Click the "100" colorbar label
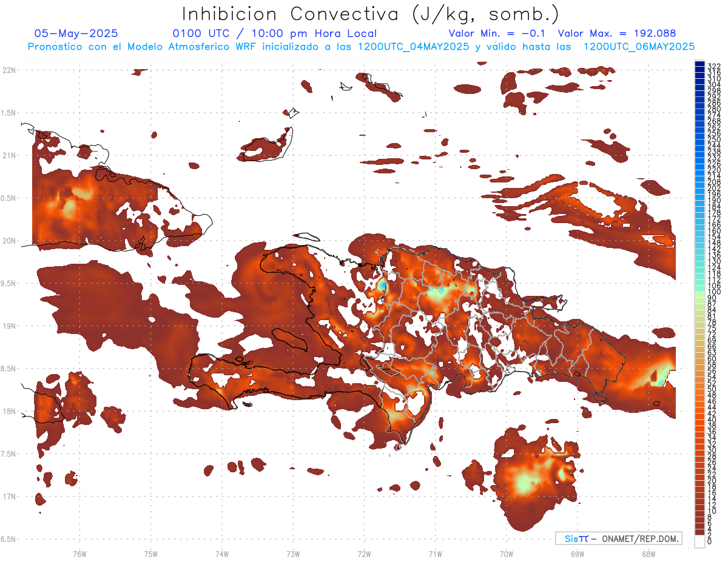This screenshot has height=562, width=728. click(x=713, y=292)
